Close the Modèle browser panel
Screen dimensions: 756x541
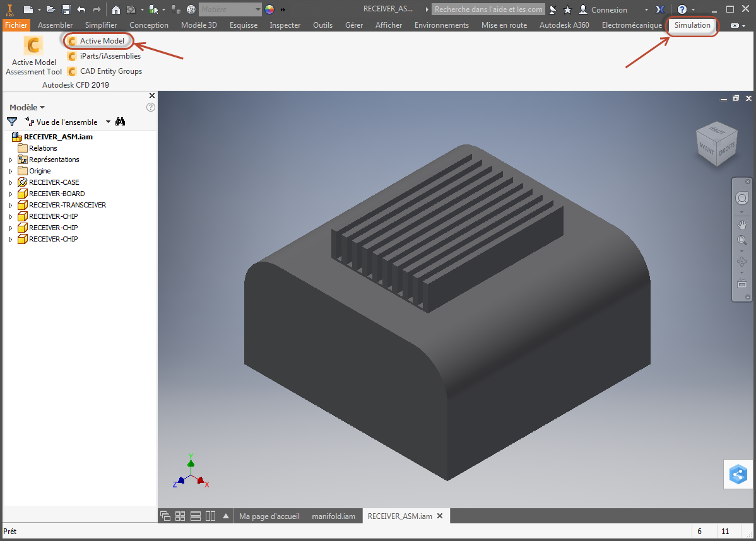pos(152,95)
